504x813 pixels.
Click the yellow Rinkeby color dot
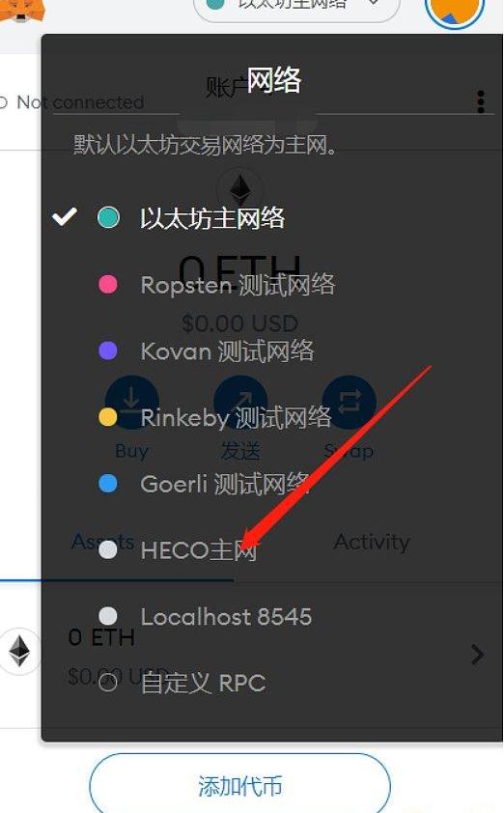(x=108, y=417)
